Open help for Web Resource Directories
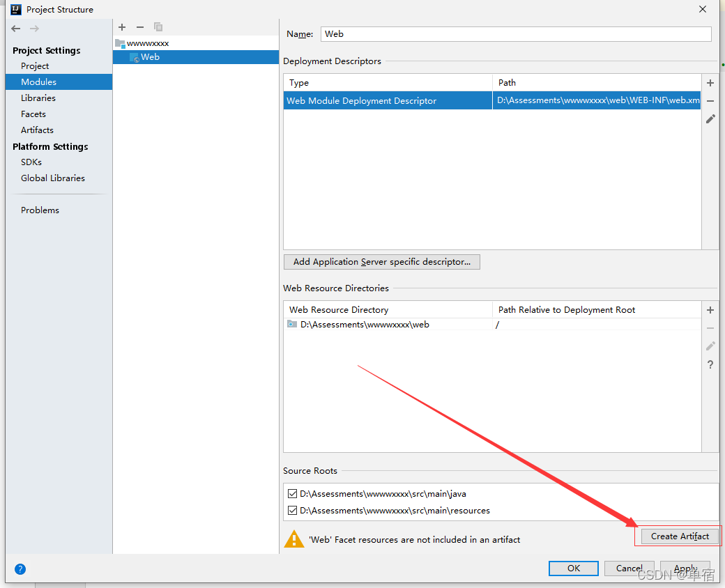Image resolution: width=725 pixels, height=588 pixels. (x=710, y=365)
